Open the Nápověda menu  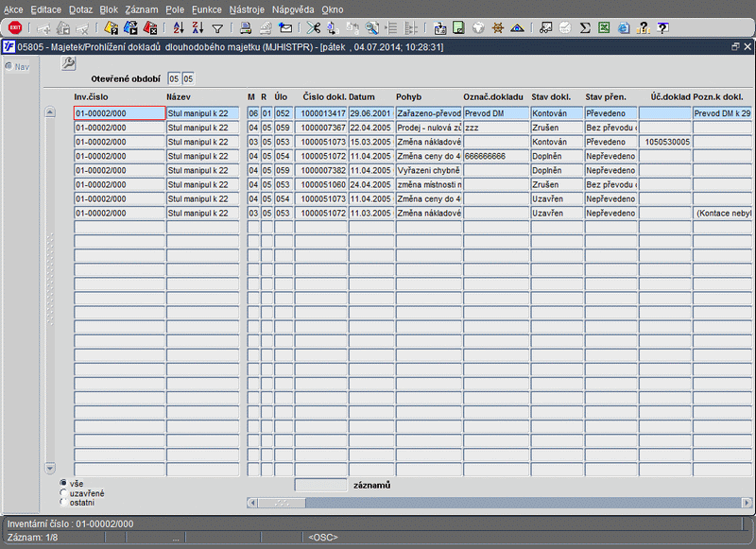click(x=293, y=9)
